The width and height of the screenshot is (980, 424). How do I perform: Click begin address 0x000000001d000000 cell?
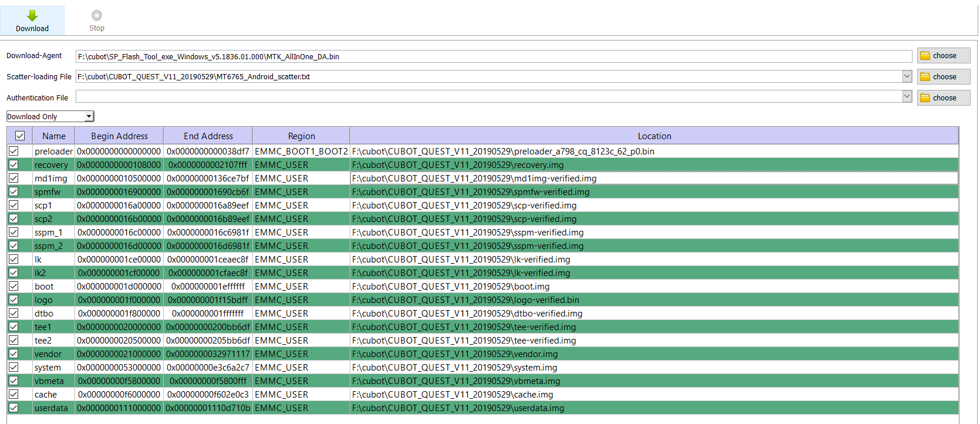click(119, 286)
